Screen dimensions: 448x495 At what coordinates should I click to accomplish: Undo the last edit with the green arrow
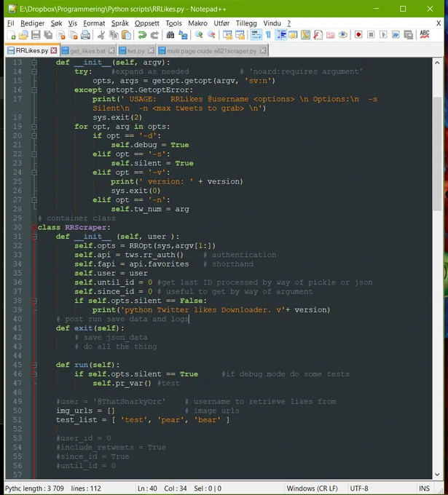click(142, 35)
